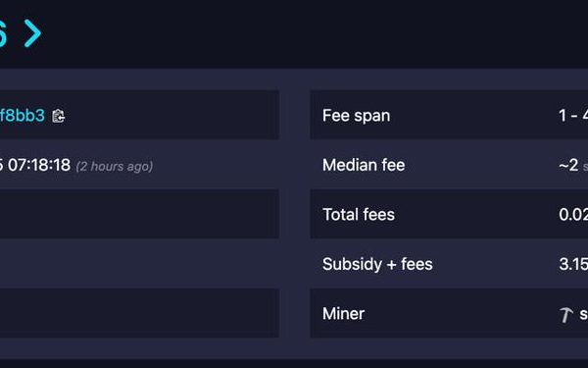Screen dimensions: 588x368
Task: Click the empty left cell beside Subsidy + fees
Action: point(139,264)
